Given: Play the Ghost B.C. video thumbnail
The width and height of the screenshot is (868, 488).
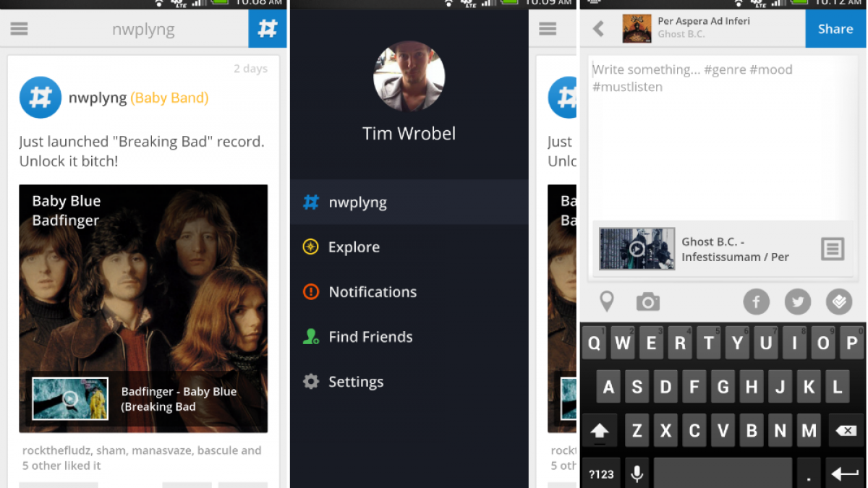Looking at the screenshot, I should (x=637, y=249).
